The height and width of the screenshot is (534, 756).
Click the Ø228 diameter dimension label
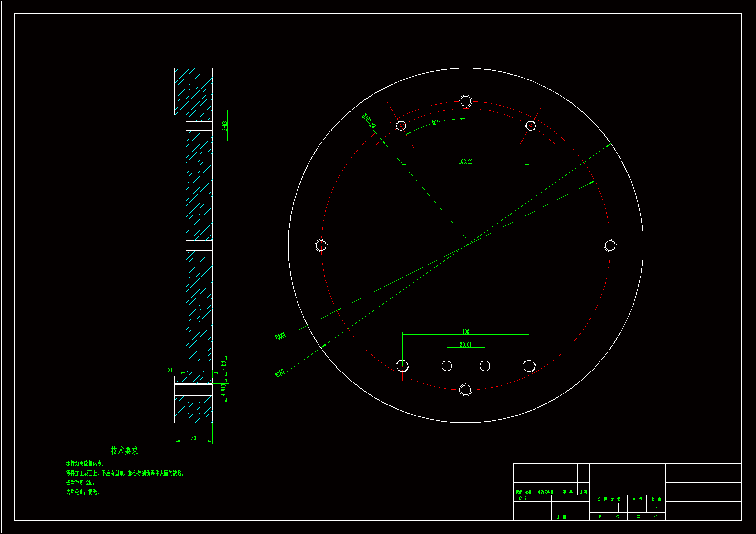coord(280,336)
